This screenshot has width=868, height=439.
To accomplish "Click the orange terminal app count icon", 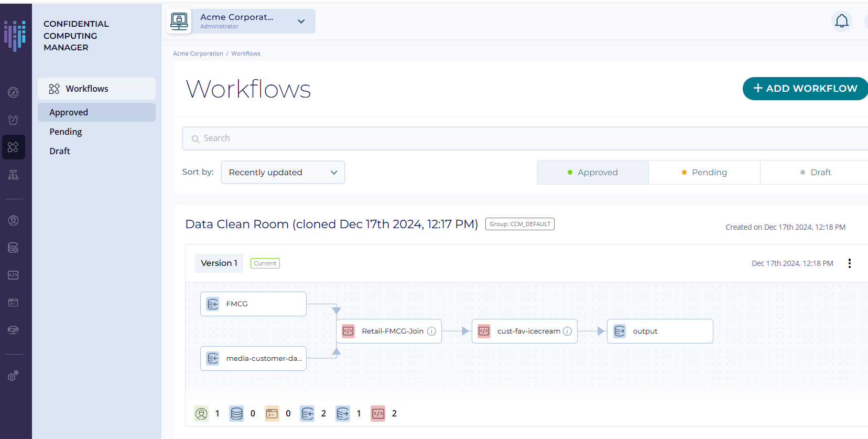I will click(272, 414).
